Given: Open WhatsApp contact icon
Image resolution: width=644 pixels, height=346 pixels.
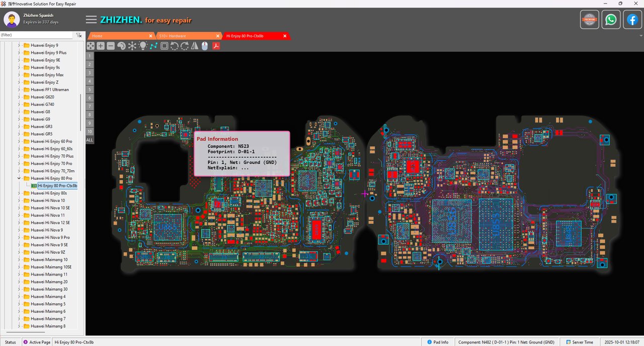Looking at the screenshot, I should [x=611, y=20].
